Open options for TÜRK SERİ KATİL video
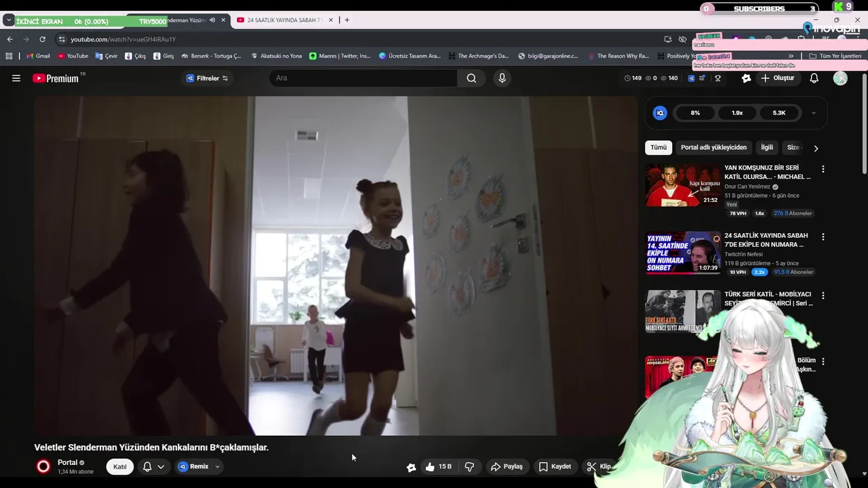868x488 pixels. [x=823, y=296]
